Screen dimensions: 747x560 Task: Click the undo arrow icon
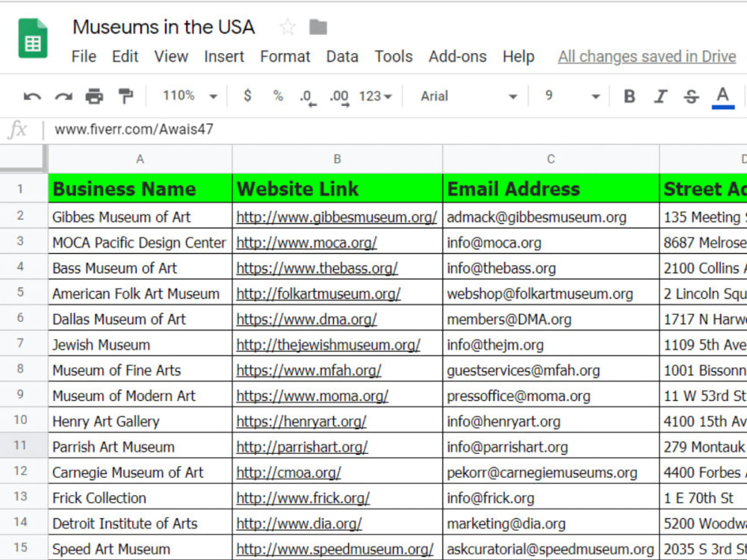click(x=32, y=96)
